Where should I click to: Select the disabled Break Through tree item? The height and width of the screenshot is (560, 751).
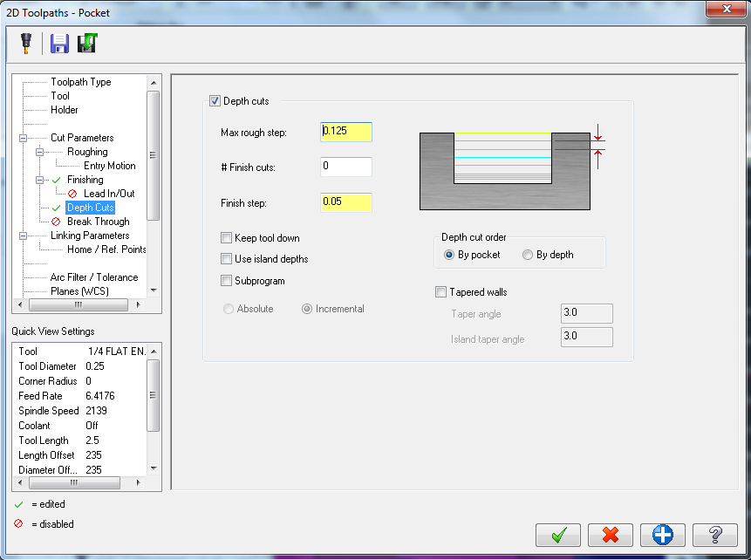pos(98,222)
